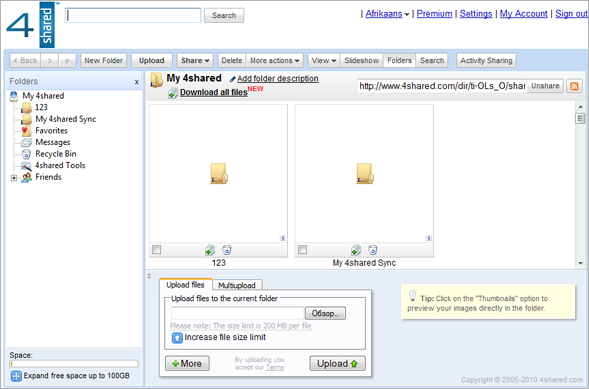Click the Space usage bar
The width and height of the screenshot is (589, 389).
coord(74,363)
